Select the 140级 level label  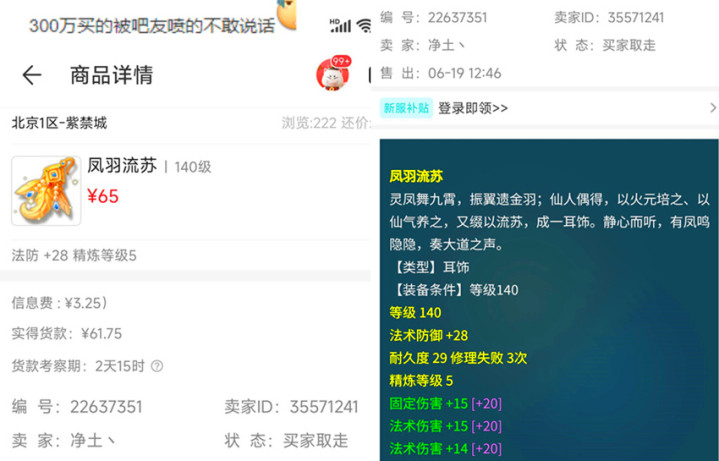click(193, 167)
